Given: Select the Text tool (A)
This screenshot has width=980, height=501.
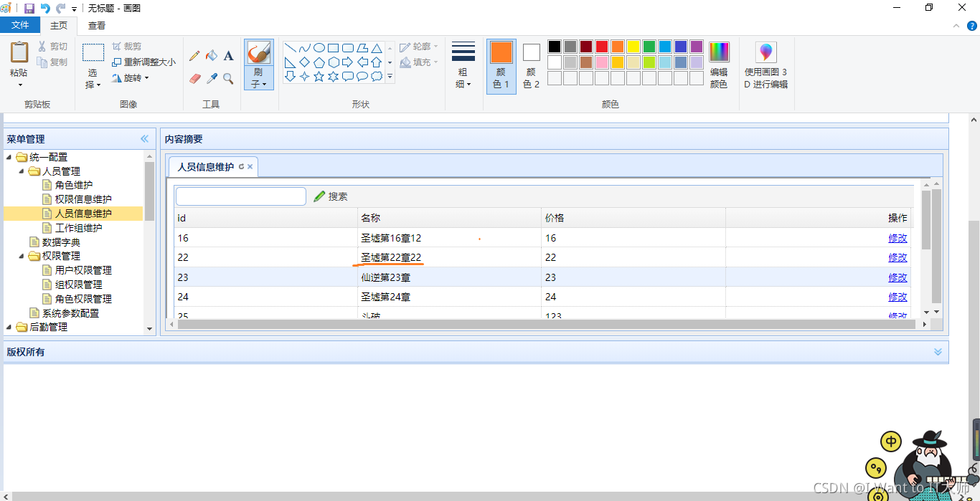Looking at the screenshot, I should coord(228,56).
